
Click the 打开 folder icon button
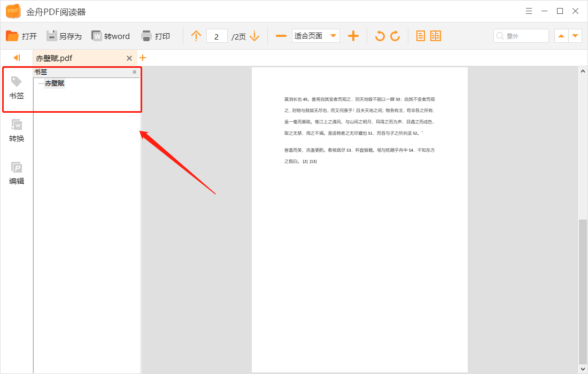(21, 36)
